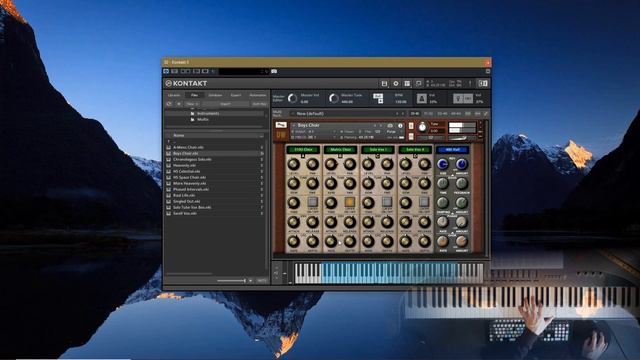Screen dimensions: 640x360
Task: Click the BPM tempo value field
Action: click(x=401, y=101)
